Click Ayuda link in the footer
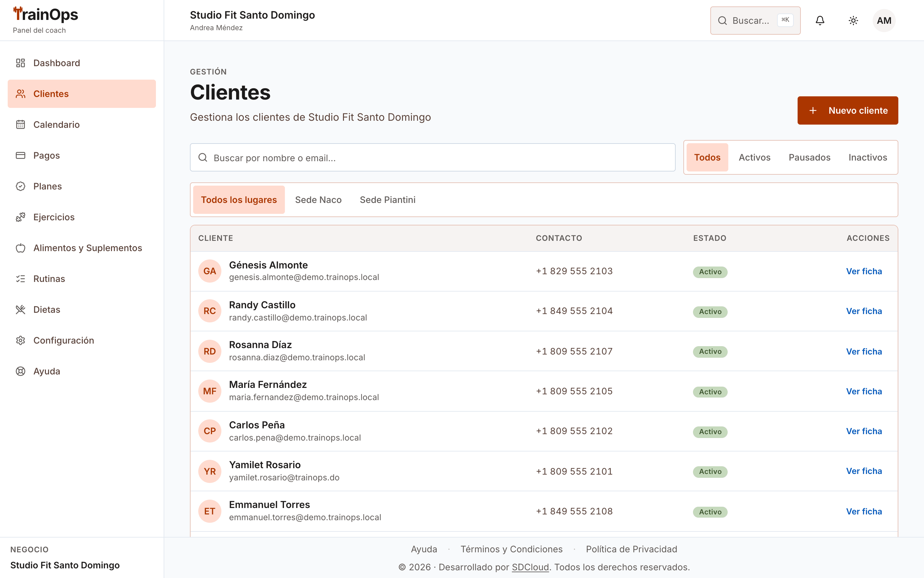The image size is (924, 578). coord(424,549)
